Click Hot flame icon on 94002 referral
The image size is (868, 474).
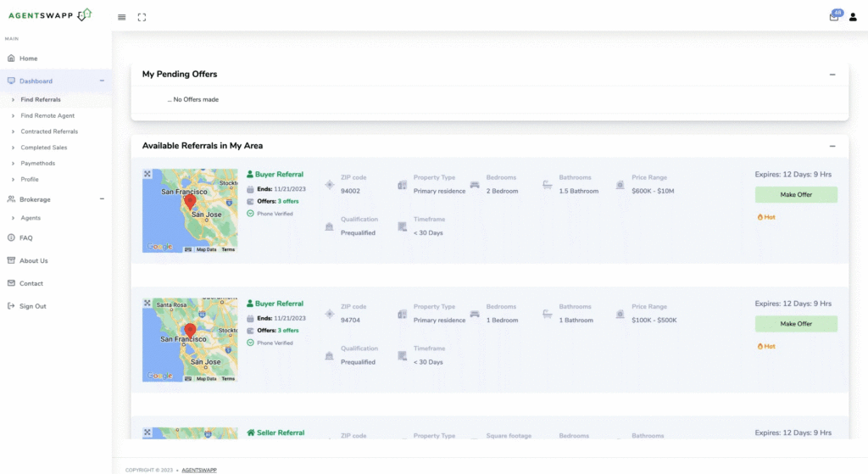coord(760,217)
